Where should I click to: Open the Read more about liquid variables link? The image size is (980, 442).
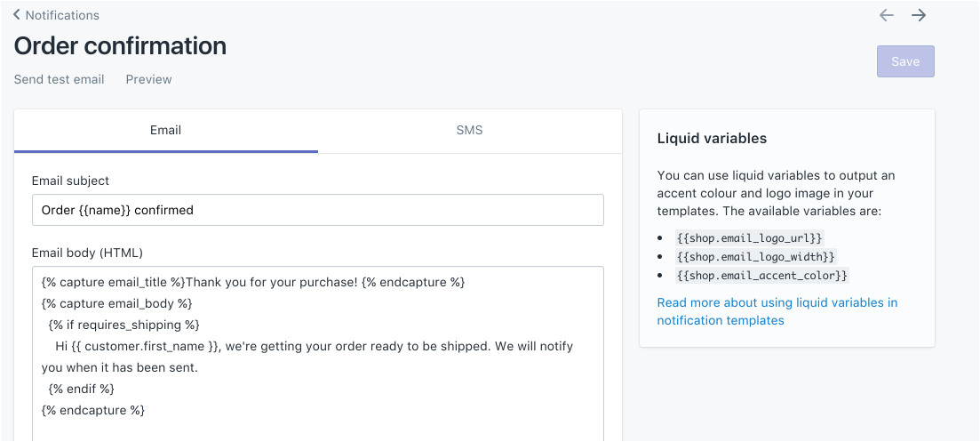pos(777,311)
